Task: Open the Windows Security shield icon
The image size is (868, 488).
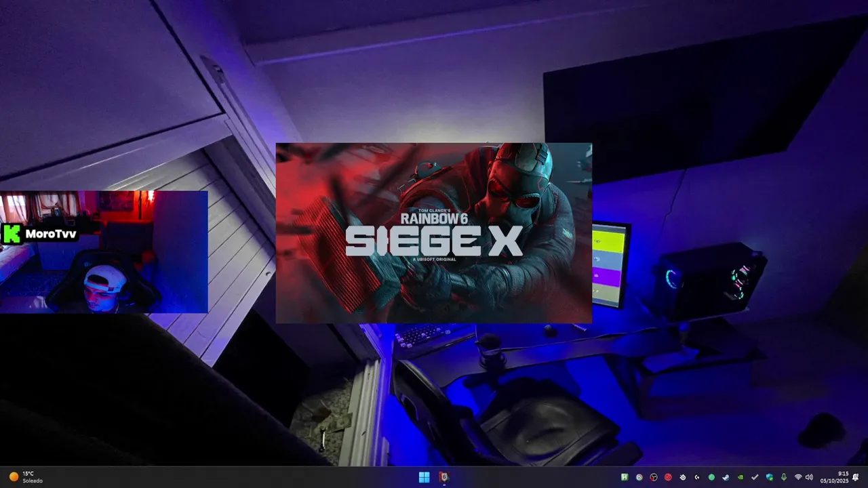Action: 770,477
